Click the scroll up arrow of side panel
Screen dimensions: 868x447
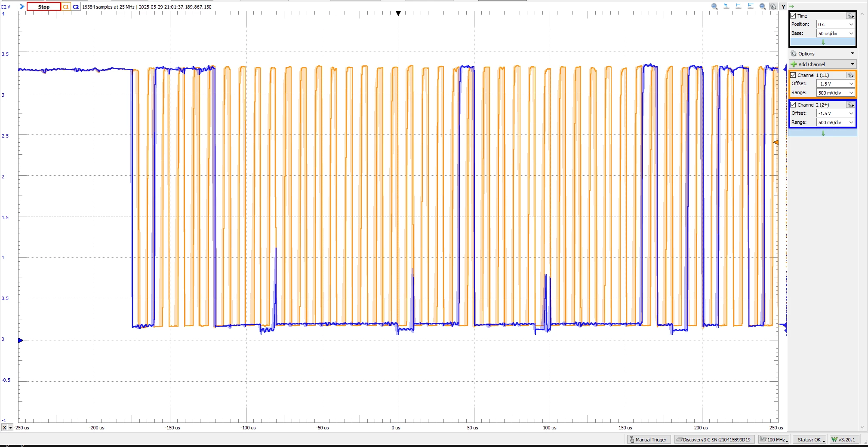pyautogui.click(x=862, y=14)
